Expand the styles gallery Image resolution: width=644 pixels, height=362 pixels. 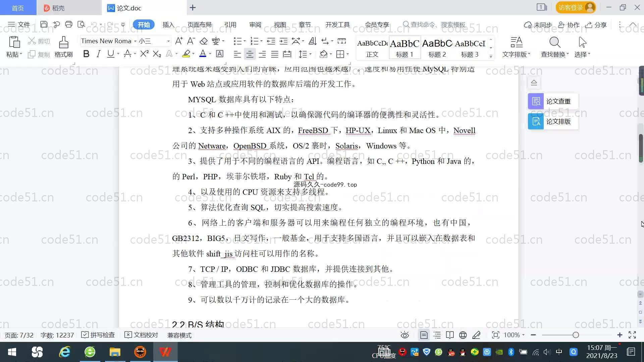coord(491,56)
